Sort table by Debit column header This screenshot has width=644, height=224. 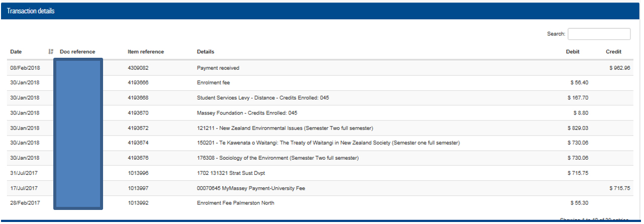pyautogui.click(x=573, y=52)
